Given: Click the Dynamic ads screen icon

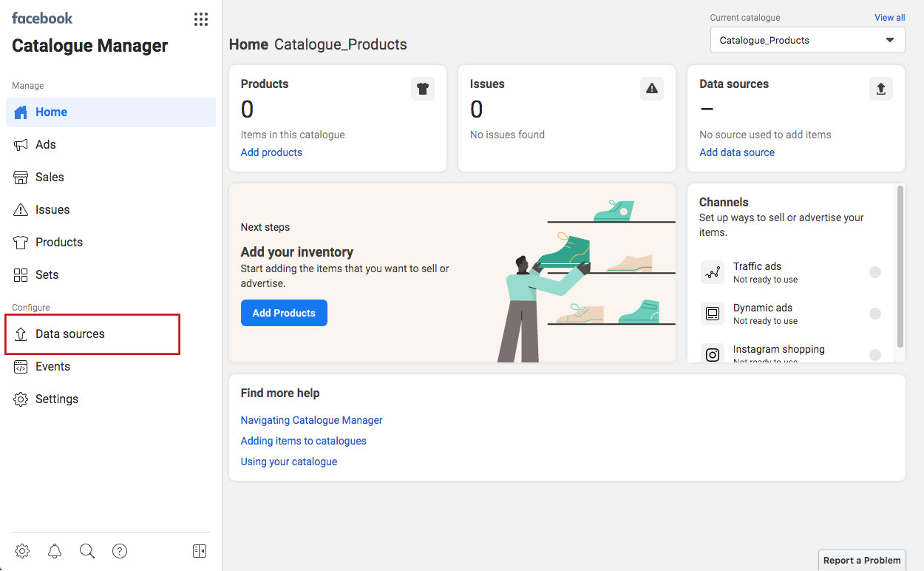Looking at the screenshot, I should 713,314.
